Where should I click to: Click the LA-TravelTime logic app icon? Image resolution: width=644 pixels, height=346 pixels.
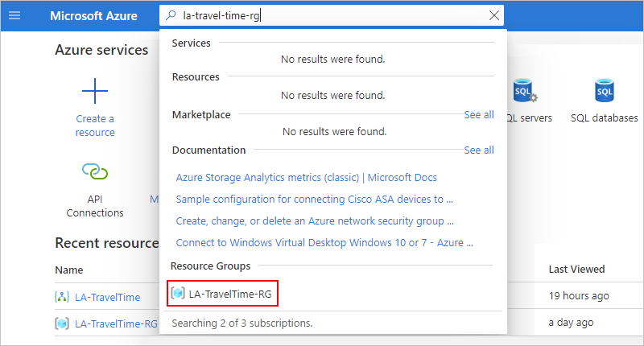62,297
